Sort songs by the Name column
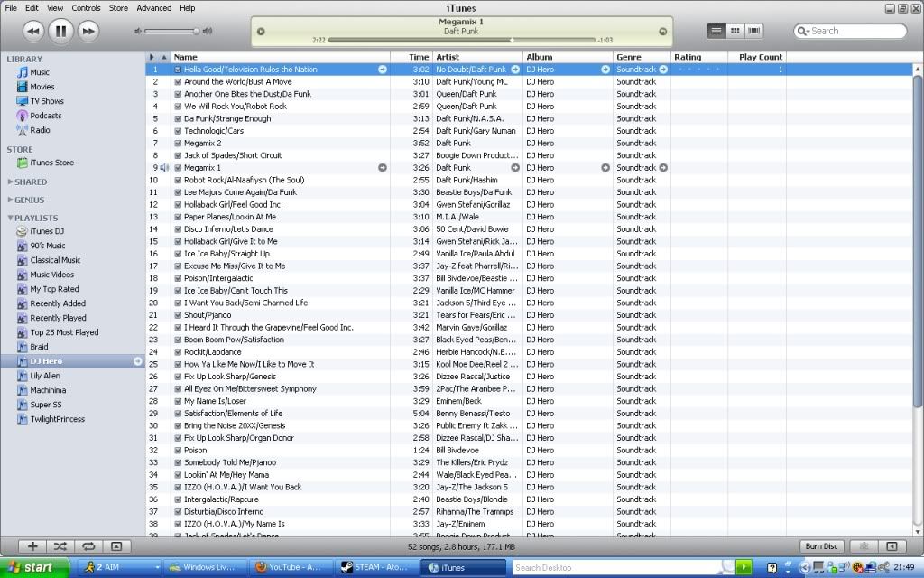Screen dimensions: 924x578 pos(281,57)
